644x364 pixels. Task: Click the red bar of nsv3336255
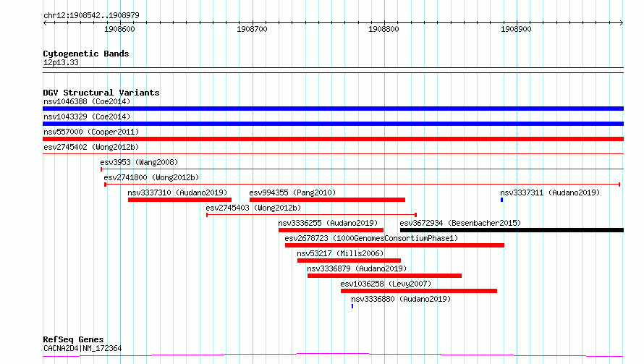(331, 230)
